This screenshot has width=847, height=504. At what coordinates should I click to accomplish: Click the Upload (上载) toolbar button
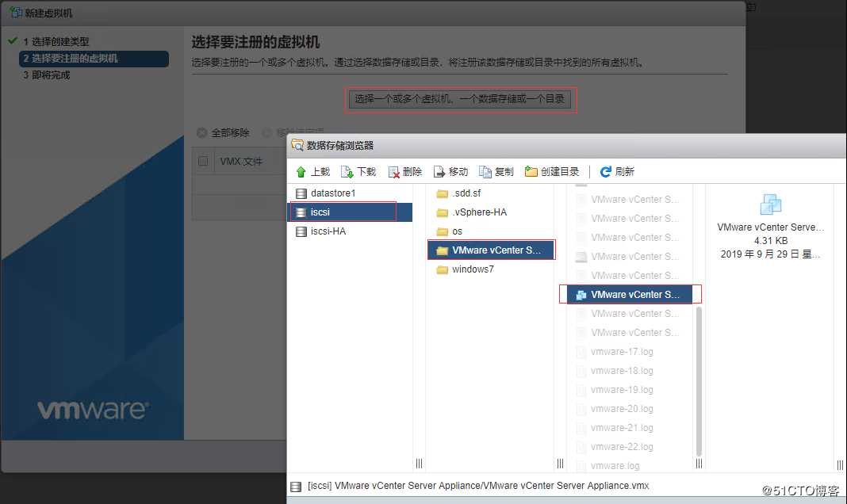(x=312, y=172)
